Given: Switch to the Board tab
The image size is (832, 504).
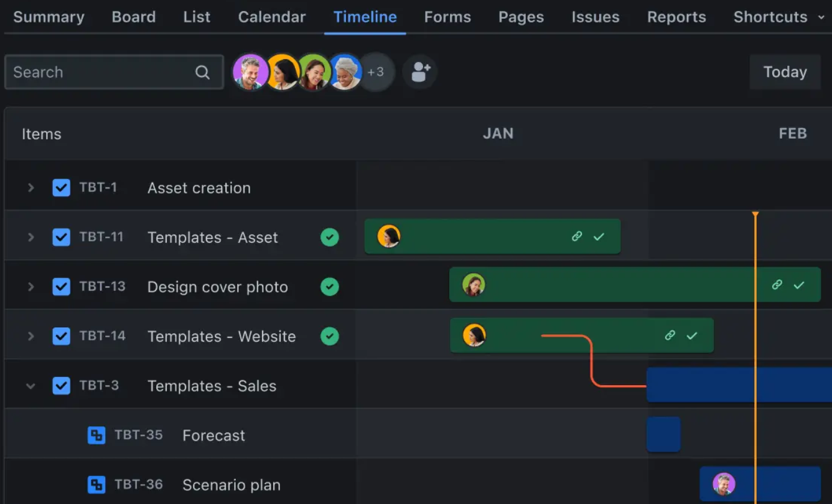Looking at the screenshot, I should pos(133,17).
